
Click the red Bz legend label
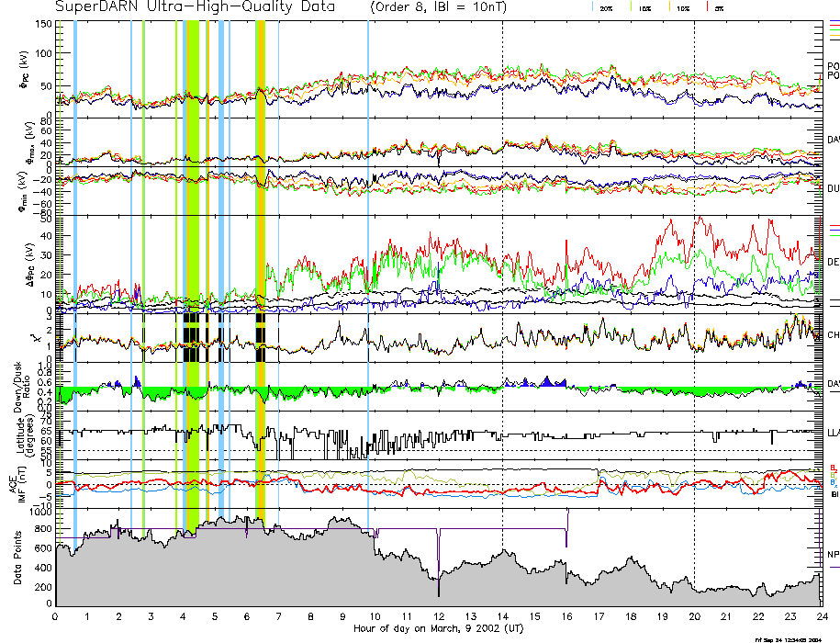833,468
